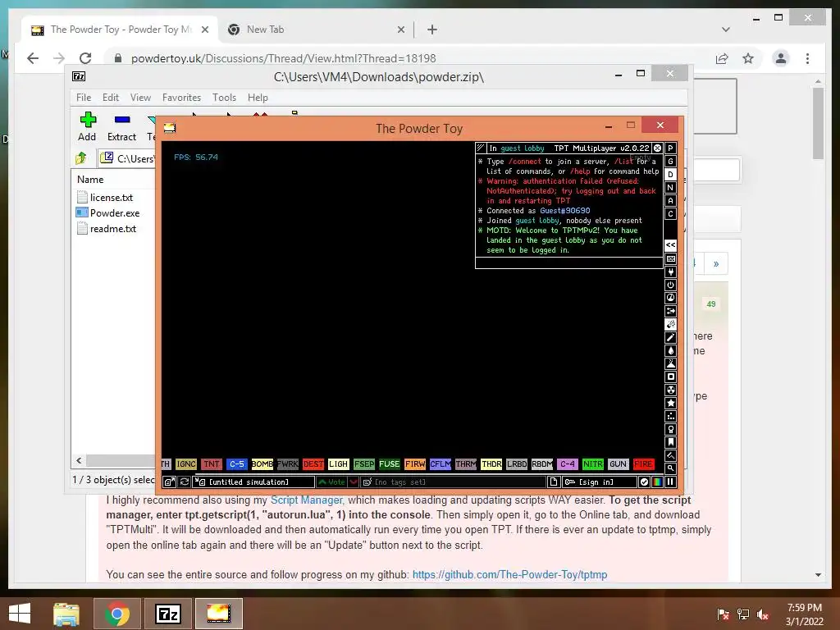Image resolution: width=840 pixels, height=630 pixels.
Task: Select the Explosives element menu
Action: pos(670,324)
